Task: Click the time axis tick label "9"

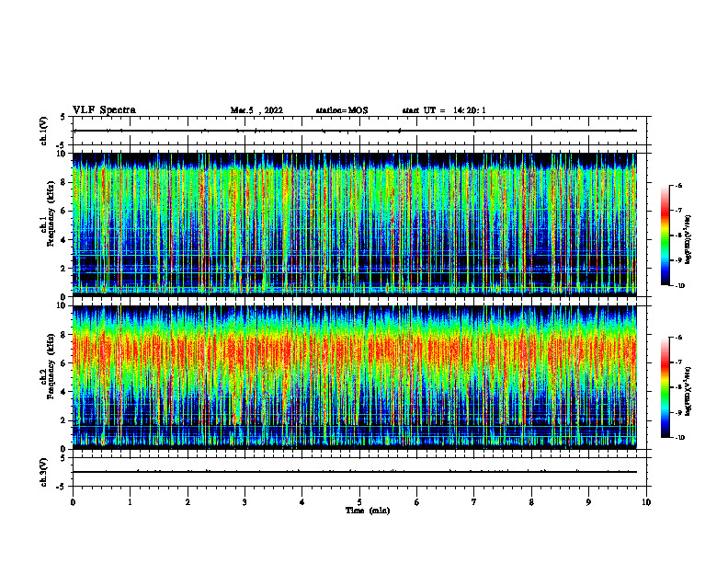Action: coord(588,502)
